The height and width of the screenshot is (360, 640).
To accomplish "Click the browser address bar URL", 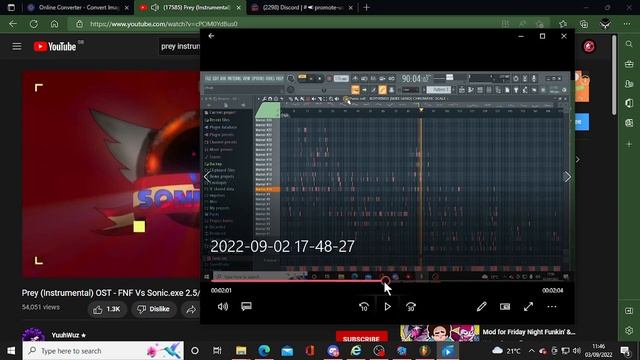I will 164,24.
